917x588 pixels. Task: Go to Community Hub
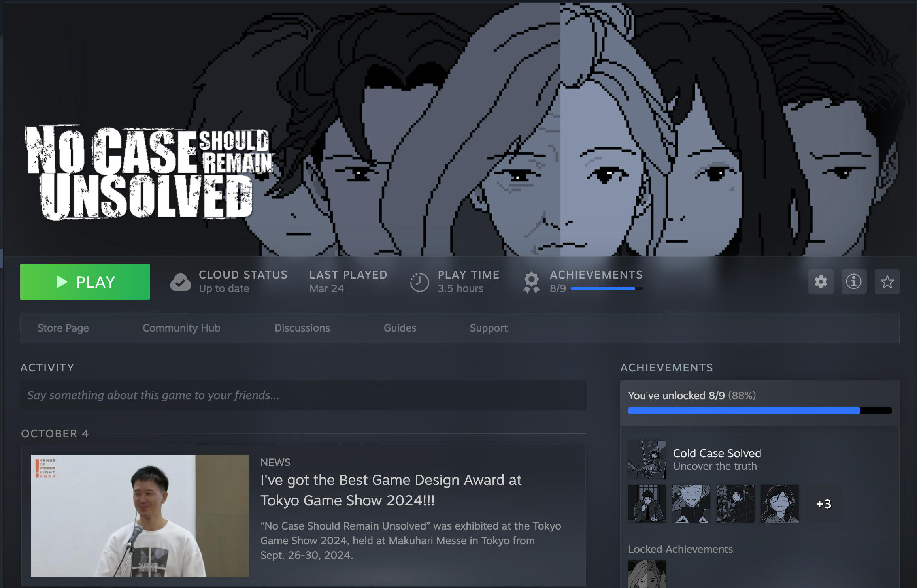point(181,328)
